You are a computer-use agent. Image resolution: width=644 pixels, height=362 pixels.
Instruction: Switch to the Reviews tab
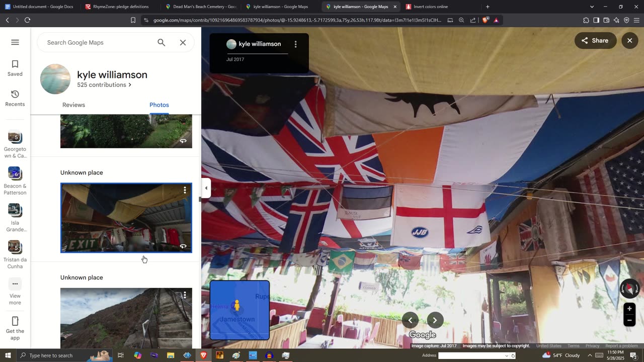(73, 105)
